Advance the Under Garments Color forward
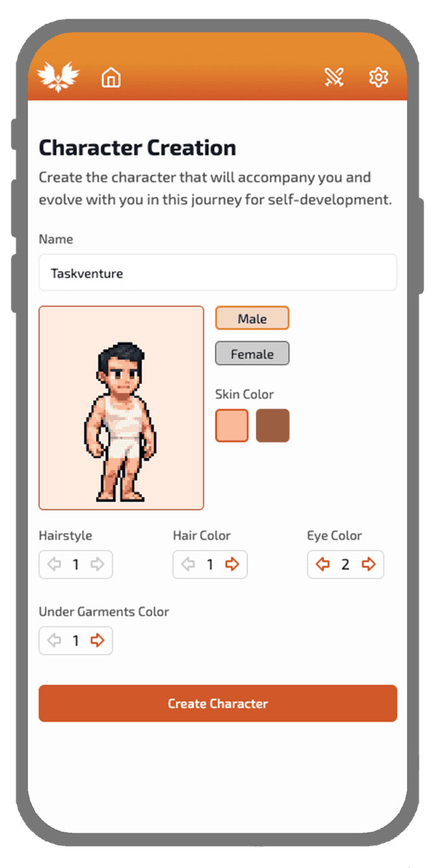The image size is (435, 868). coord(98,640)
